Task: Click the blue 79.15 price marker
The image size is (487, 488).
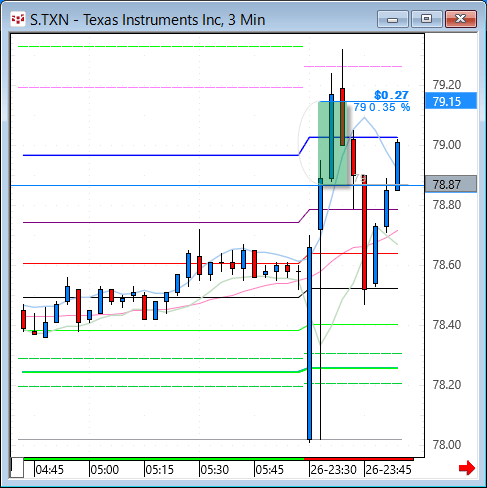Action: (x=451, y=101)
